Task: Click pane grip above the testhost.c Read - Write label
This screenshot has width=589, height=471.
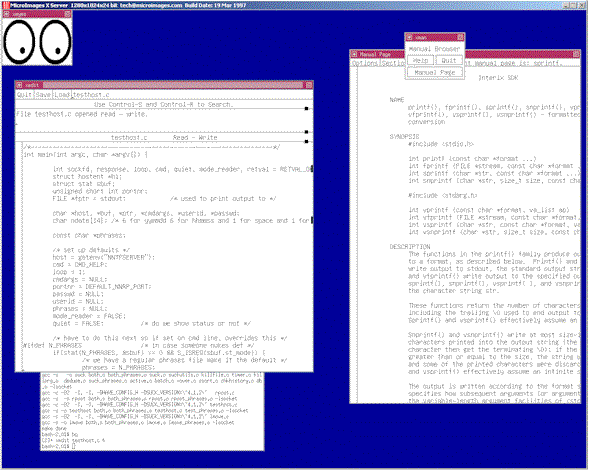Action: (307, 132)
